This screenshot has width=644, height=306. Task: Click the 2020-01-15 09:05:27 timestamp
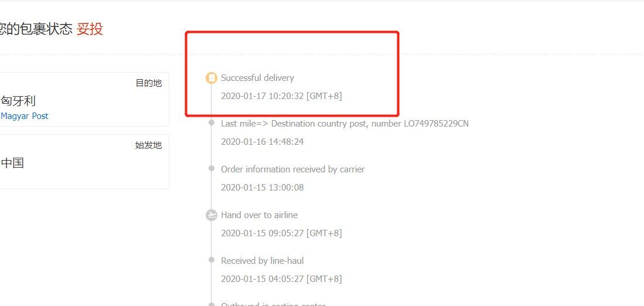(281, 233)
